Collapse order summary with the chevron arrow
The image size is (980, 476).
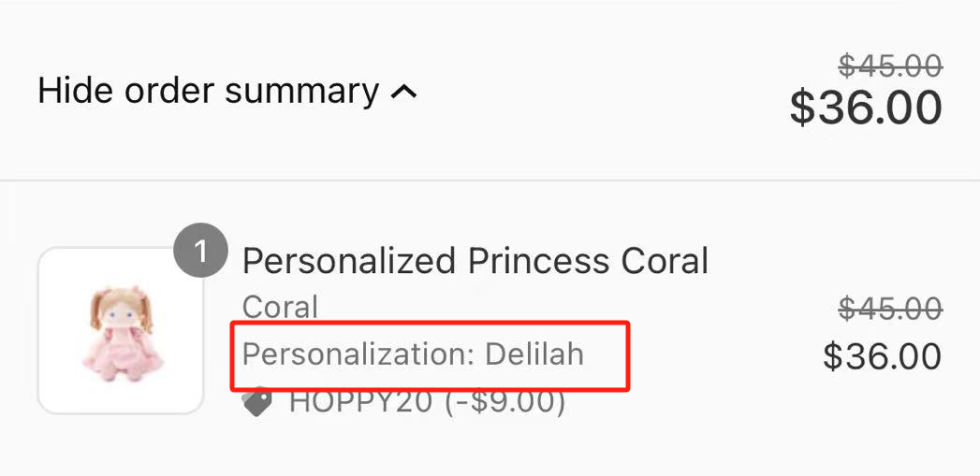pos(403,92)
